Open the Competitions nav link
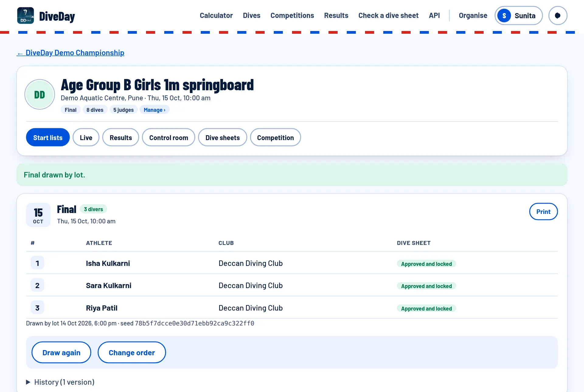584x392 pixels. (x=292, y=15)
